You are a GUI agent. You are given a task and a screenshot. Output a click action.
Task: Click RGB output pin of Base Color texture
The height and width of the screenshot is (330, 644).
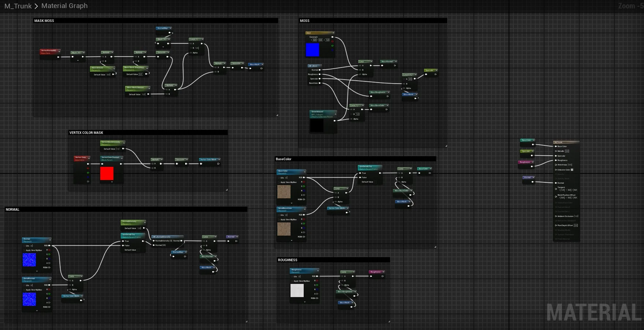304,177
